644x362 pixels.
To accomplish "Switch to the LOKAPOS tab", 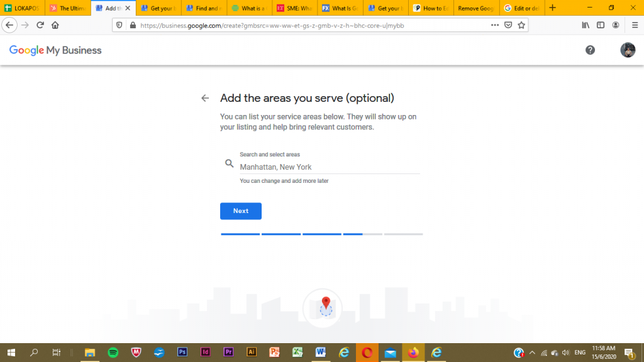I will click(23, 8).
